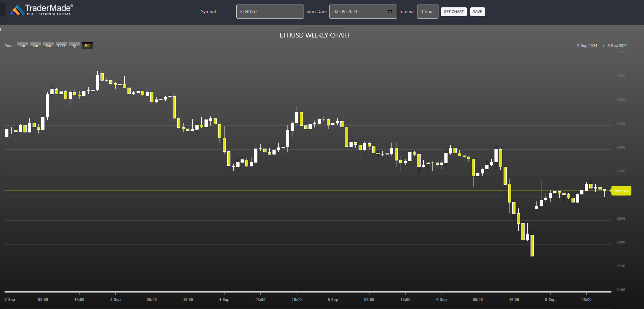Click the 2 Sep time axis label
The width and height of the screenshot is (644, 309).
10,300
